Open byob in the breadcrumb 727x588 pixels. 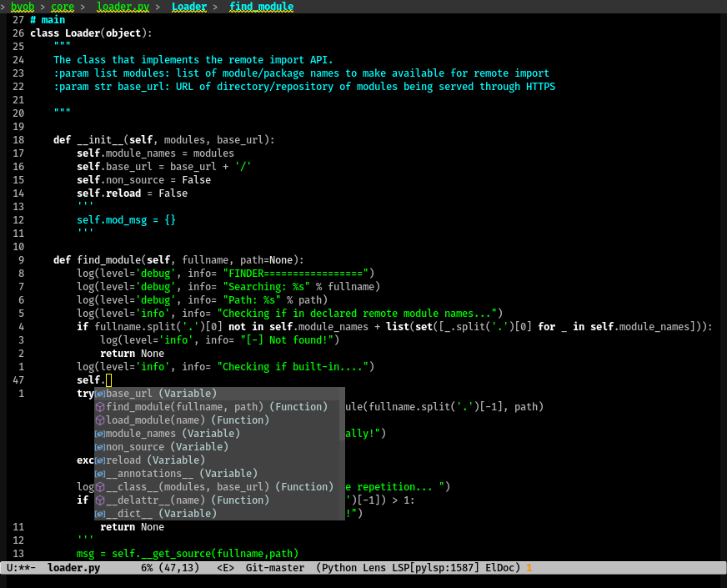click(x=23, y=7)
